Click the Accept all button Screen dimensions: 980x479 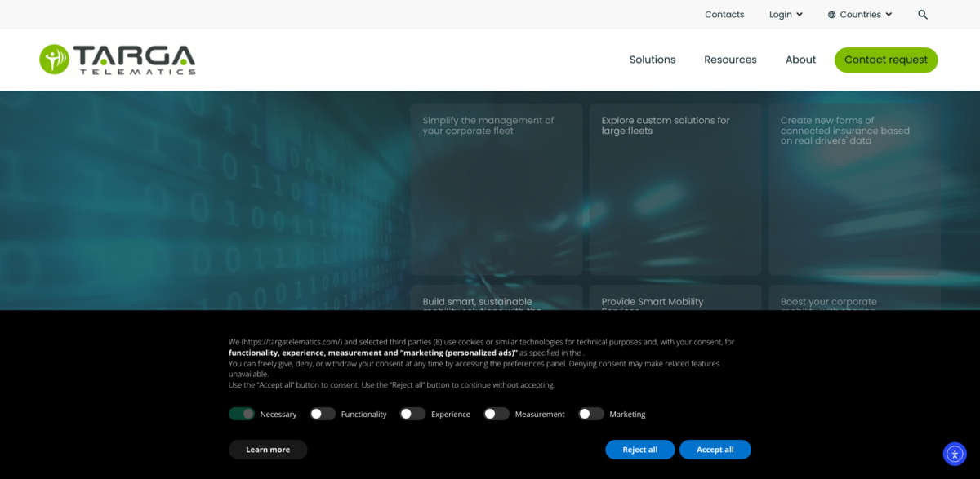[715, 450]
